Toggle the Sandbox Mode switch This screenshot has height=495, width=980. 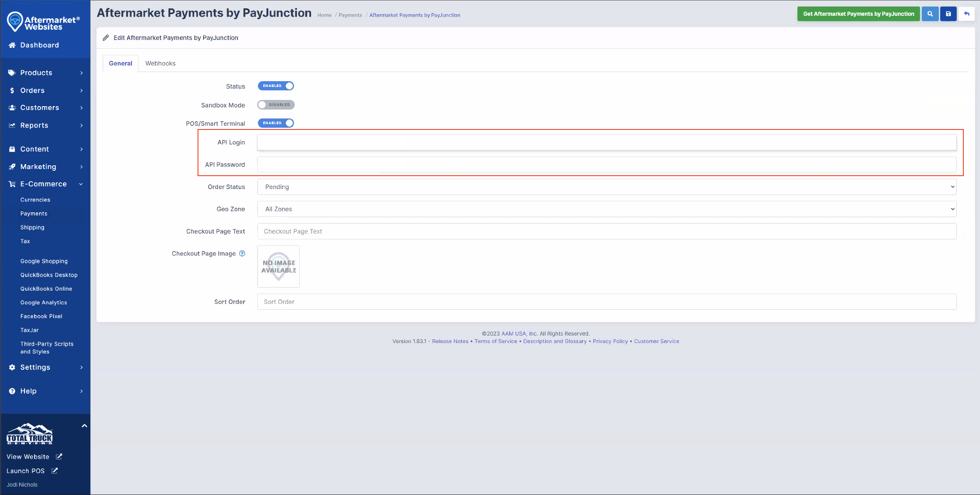point(276,104)
